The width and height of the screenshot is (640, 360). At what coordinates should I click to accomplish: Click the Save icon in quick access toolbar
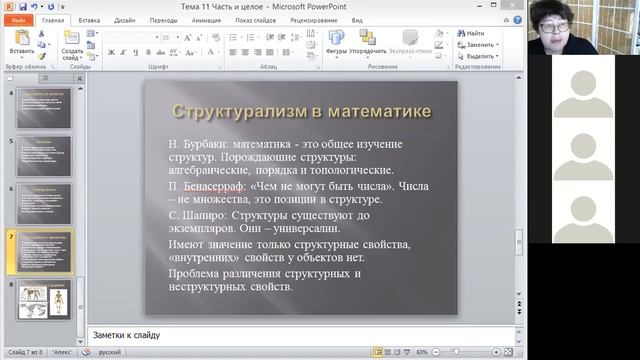(x=23, y=7)
